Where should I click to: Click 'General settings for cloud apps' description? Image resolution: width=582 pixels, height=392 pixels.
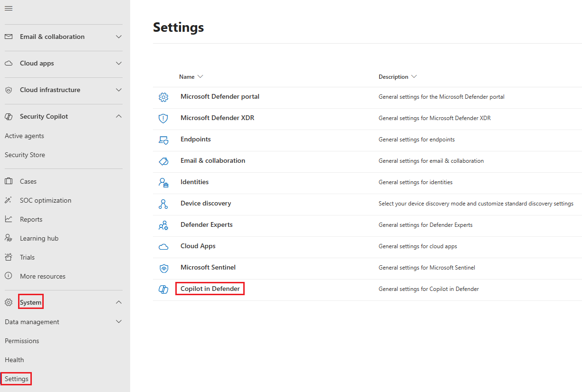[418, 246]
